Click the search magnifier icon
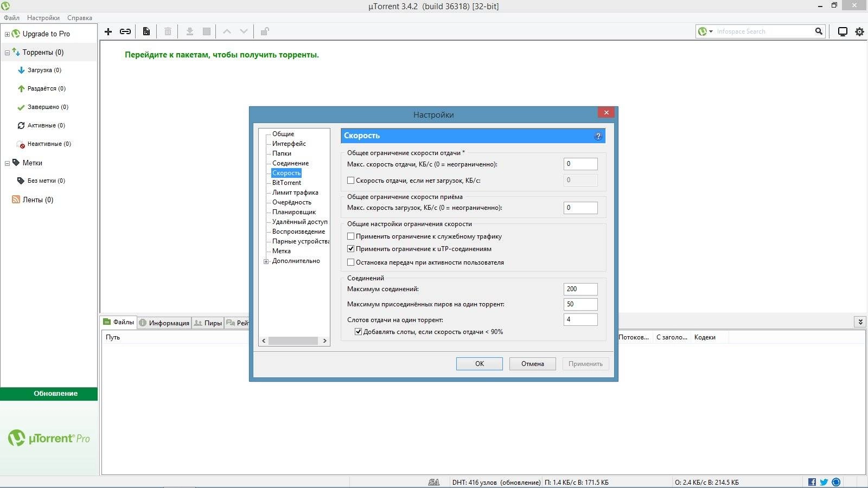 coord(819,31)
